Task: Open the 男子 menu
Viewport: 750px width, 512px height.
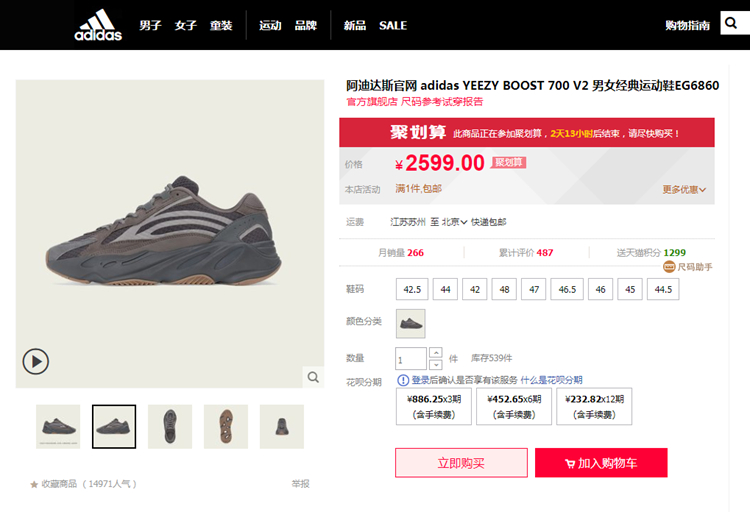Action: coord(150,25)
